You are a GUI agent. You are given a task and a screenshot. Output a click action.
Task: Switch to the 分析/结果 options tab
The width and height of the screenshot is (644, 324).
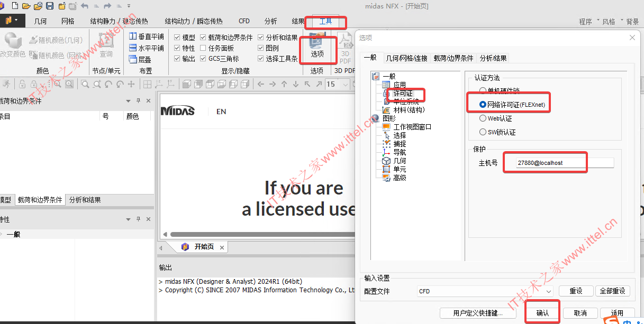(x=493, y=58)
